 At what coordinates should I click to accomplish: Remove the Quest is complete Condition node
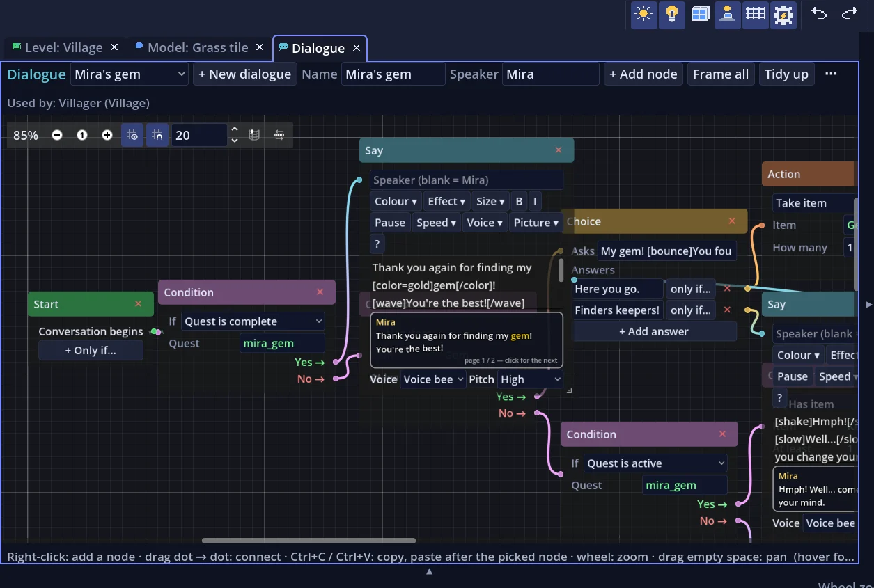pyautogui.click(x=320, y=292)
